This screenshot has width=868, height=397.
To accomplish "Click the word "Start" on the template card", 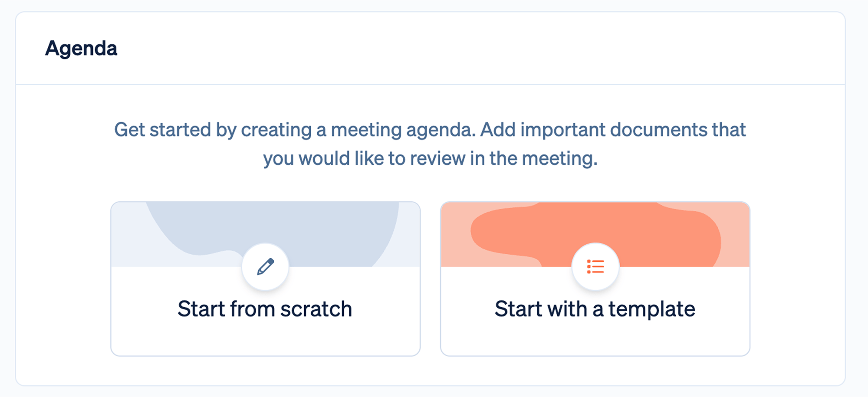I will 518,309.
